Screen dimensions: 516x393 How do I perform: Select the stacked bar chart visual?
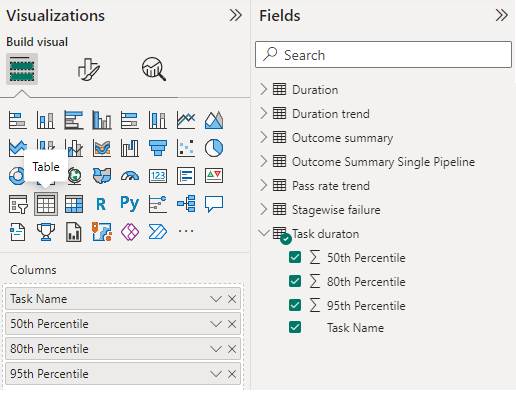click(18, 120)
